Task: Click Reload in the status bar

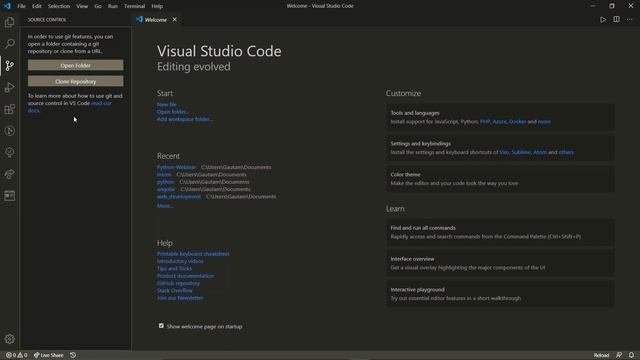Action: coord(601,355)
